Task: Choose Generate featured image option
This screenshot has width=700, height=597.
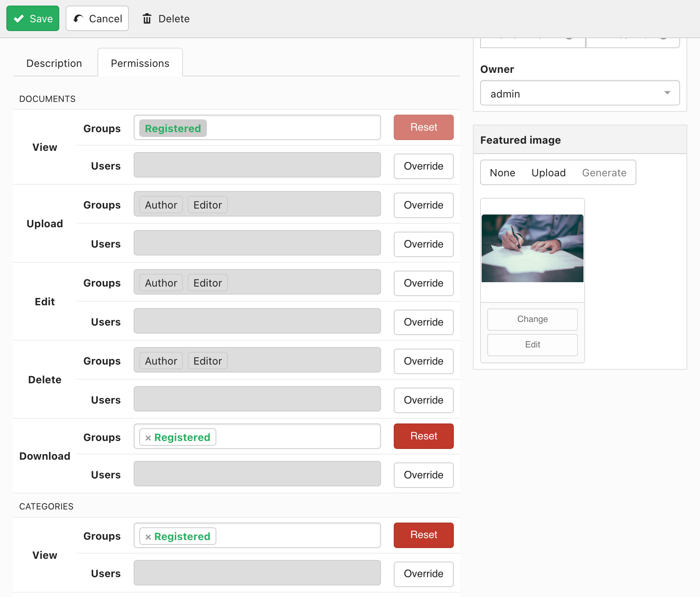Action: 604,173
